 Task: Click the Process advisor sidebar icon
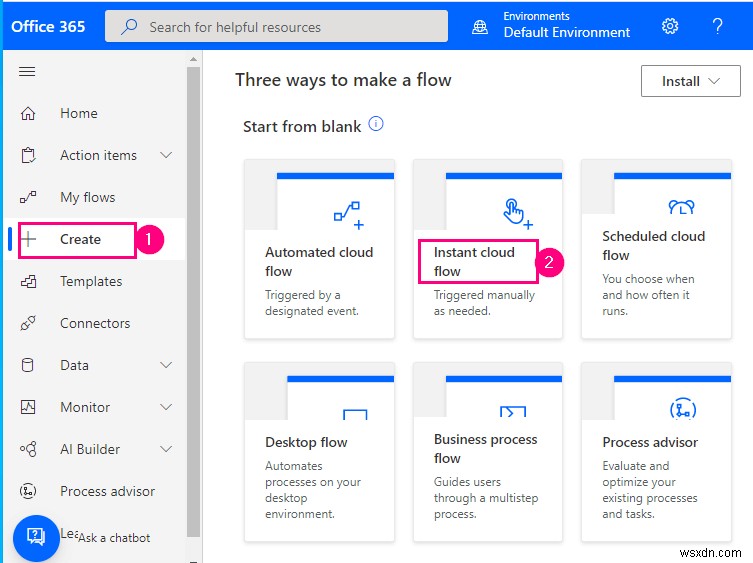tap(28, 491)
